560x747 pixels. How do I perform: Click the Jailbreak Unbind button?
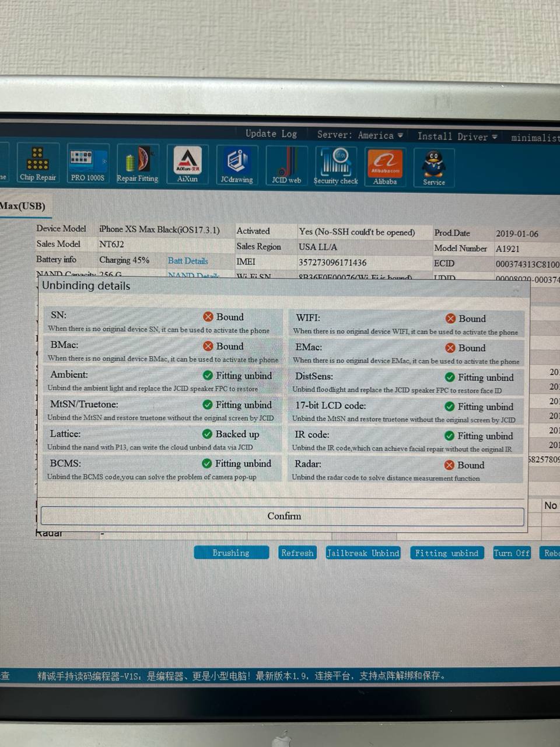(363, 553)
